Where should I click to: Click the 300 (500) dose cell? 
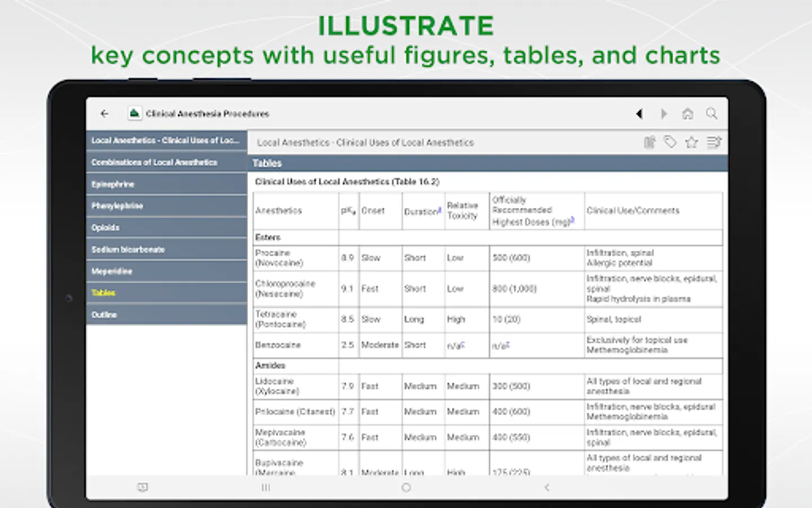(537, 386)
